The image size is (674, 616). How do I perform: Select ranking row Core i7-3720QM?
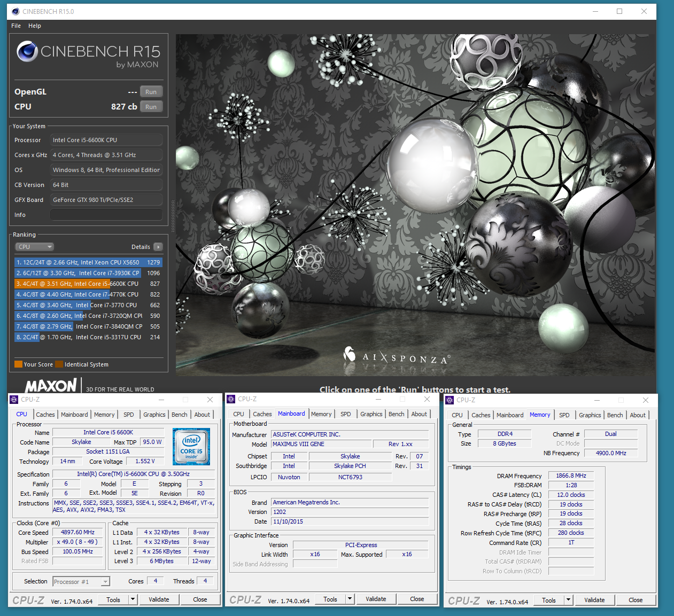tap(88, 316)
